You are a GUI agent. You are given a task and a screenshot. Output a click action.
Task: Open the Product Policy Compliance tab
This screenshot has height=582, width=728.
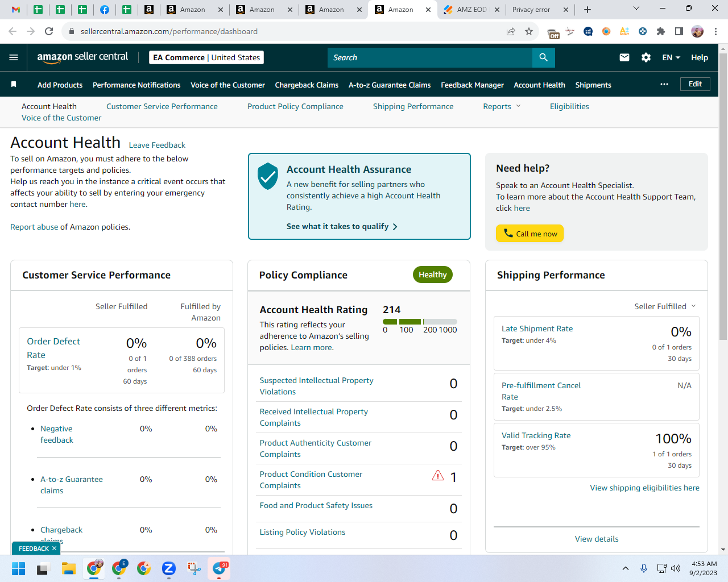click(x=295, y=106)
